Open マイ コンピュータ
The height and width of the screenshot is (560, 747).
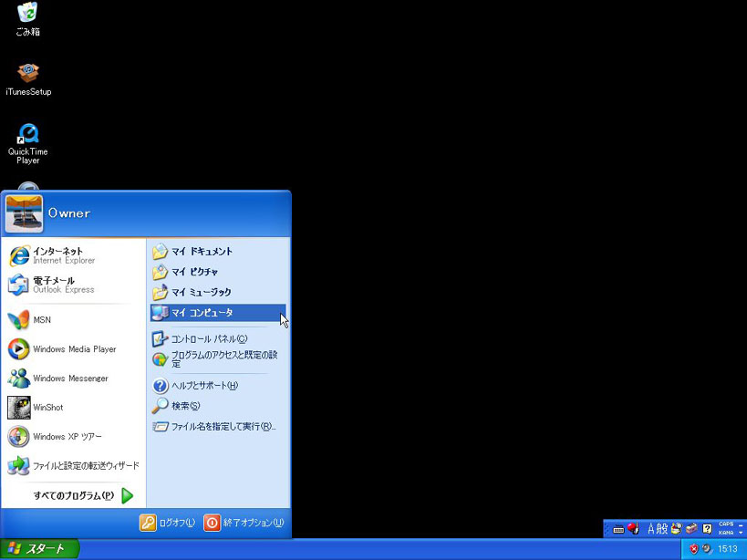[218, 313]
